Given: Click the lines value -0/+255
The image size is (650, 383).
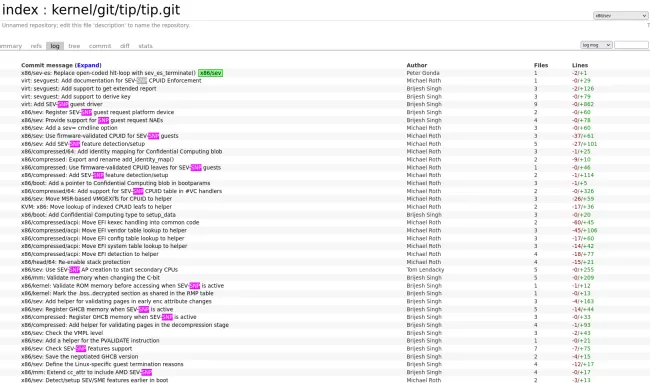Looking at the screenshot, I should pyautogui.click(x=583, y=270).
